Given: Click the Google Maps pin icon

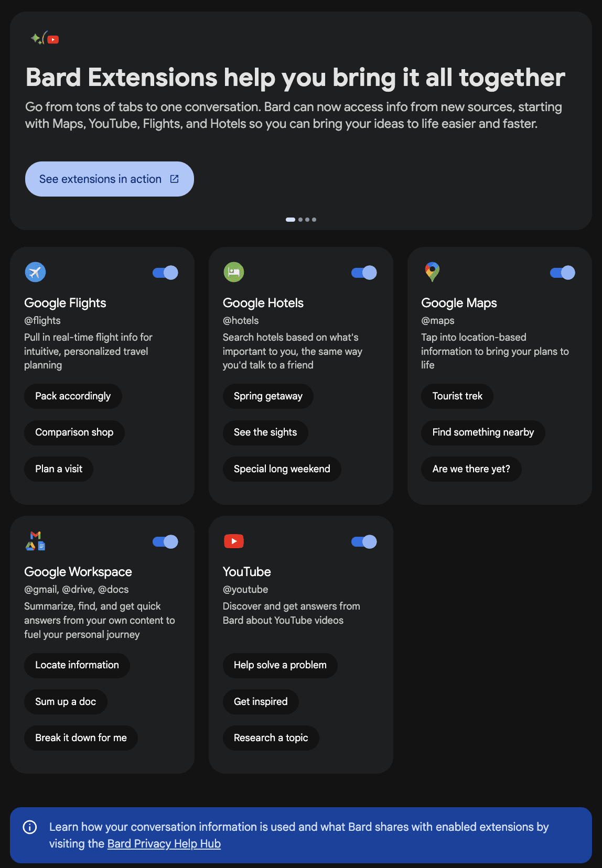Looking at the screenshot, I should (432, 272).
